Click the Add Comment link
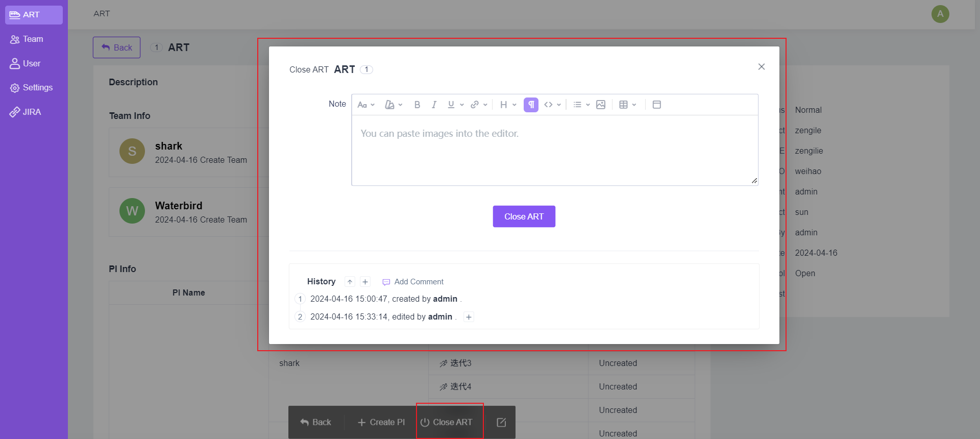 pyautogui.click(x=419, y=282)
